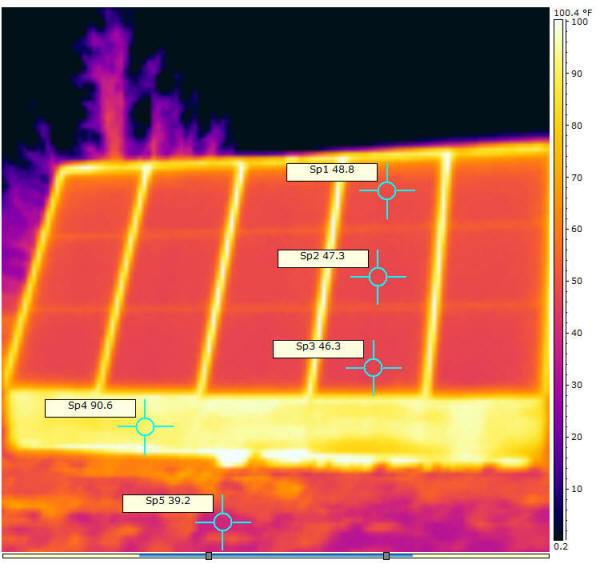The height and width of the screenshot is (567, 600).
Task: Select the Sp3 spot measurement crosshair
Action: pos(373,368)
